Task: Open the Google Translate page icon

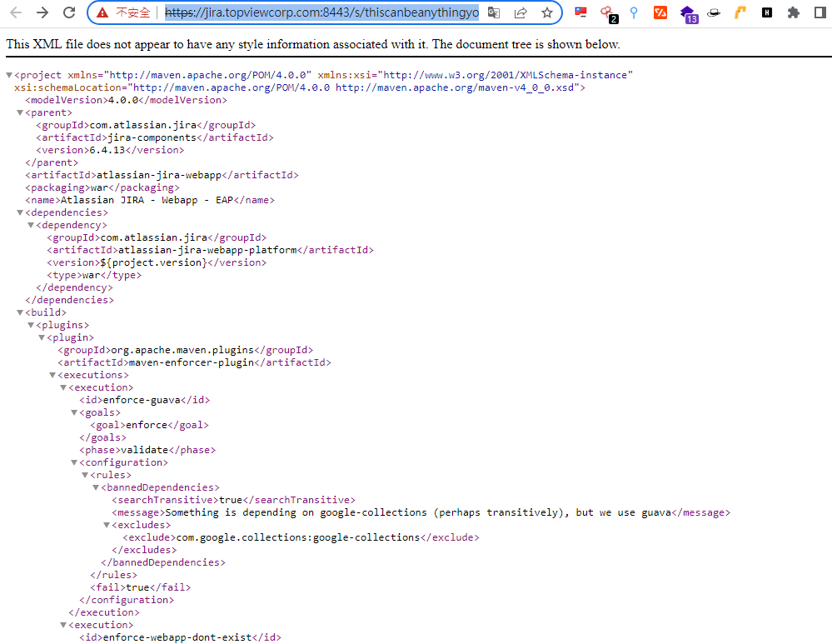Action: pyautogui.click(x=494, y=12)
